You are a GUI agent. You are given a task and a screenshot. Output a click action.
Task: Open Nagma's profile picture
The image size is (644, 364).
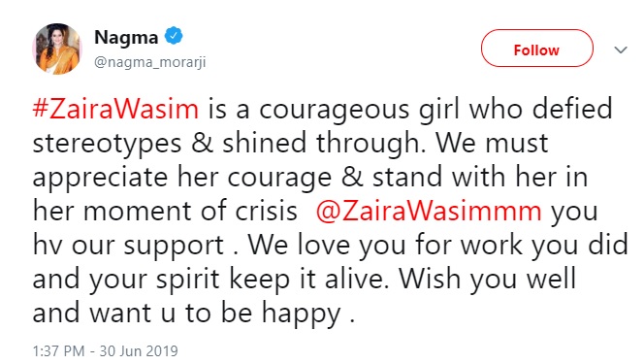tap(57, 49)
